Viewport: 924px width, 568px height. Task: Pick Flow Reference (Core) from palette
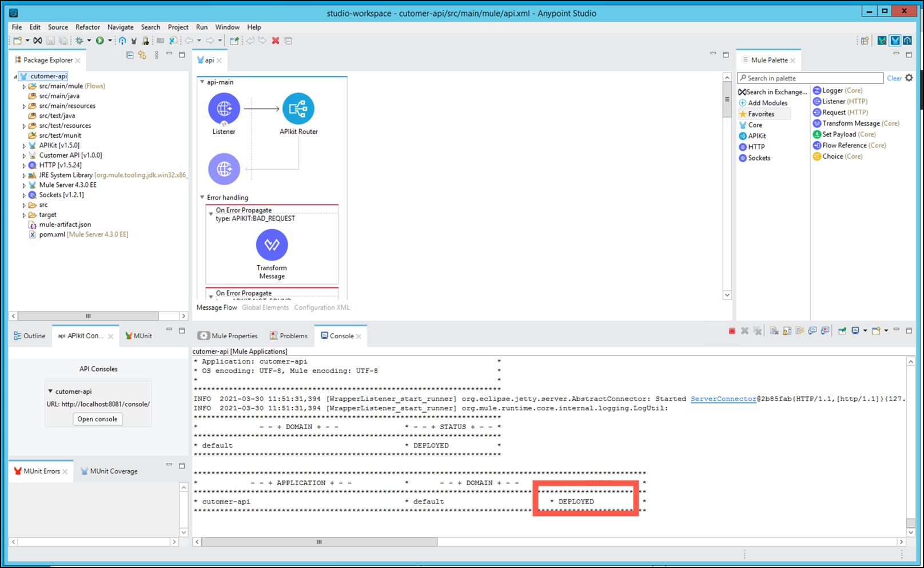pyautogui.click(x=850, y=145)
